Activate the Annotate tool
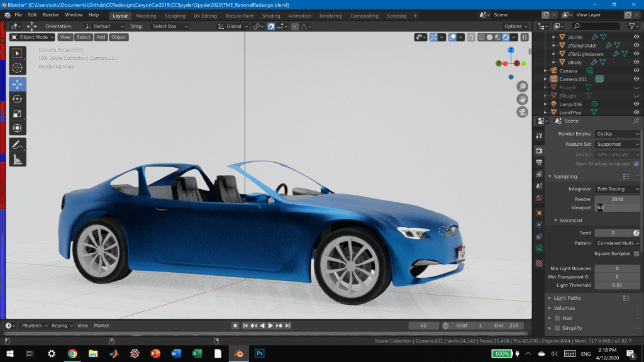 18,145
